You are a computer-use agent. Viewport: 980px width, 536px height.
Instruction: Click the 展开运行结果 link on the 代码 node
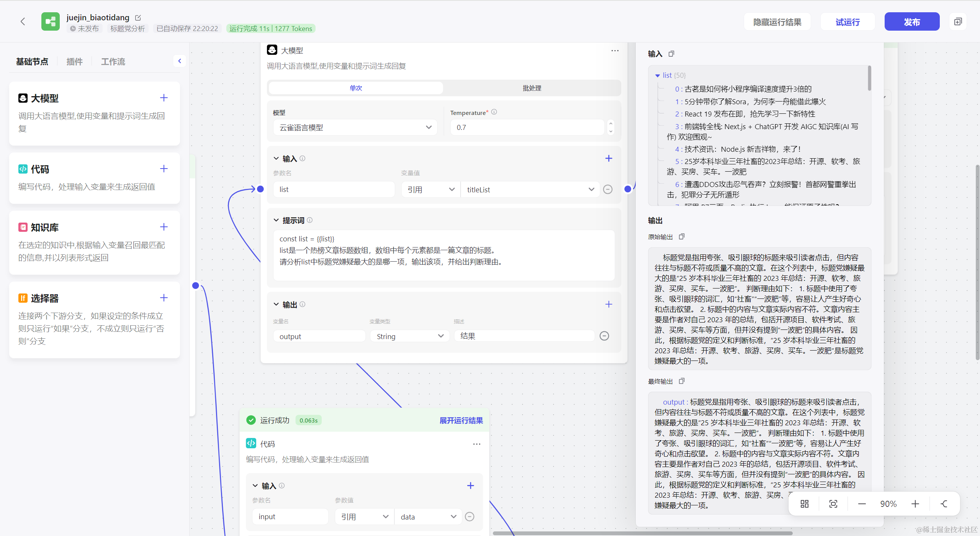461,420
